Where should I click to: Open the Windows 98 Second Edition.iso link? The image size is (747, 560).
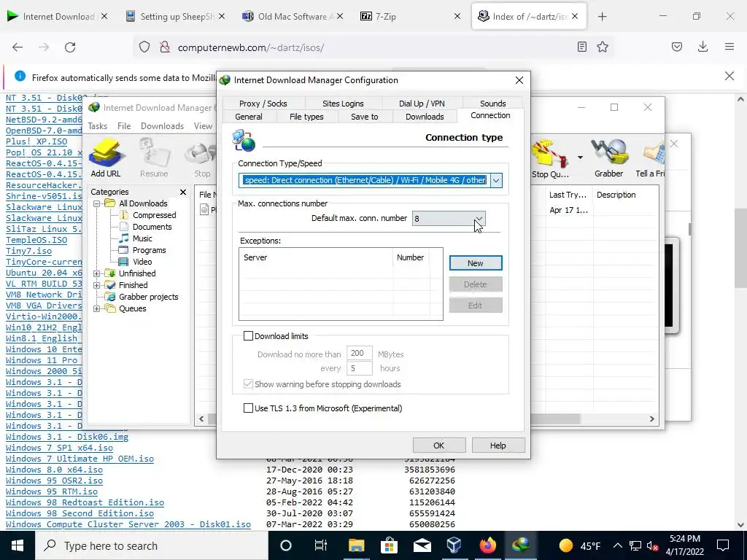[80, 513]
